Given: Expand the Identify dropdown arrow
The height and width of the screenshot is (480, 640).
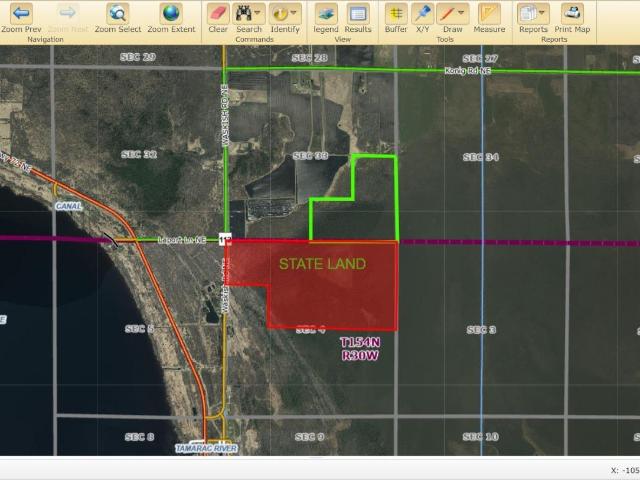Looking at the screenshot, I should pos(293,13).
